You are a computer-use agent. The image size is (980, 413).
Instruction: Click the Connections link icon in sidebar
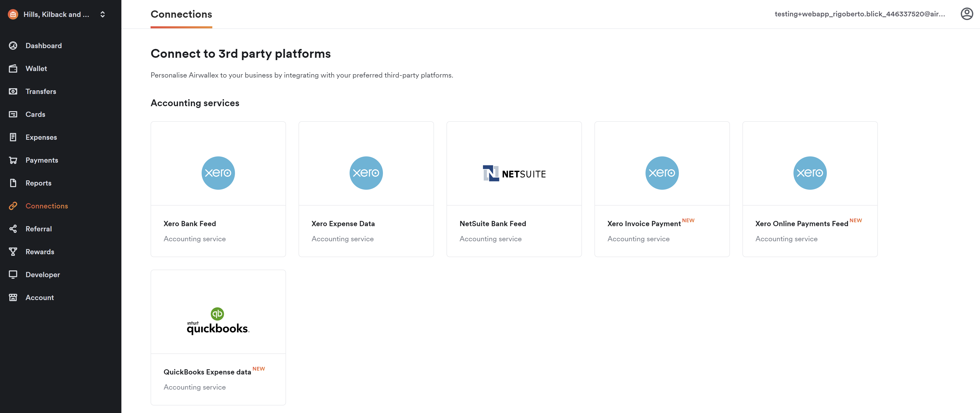point(13,206)
